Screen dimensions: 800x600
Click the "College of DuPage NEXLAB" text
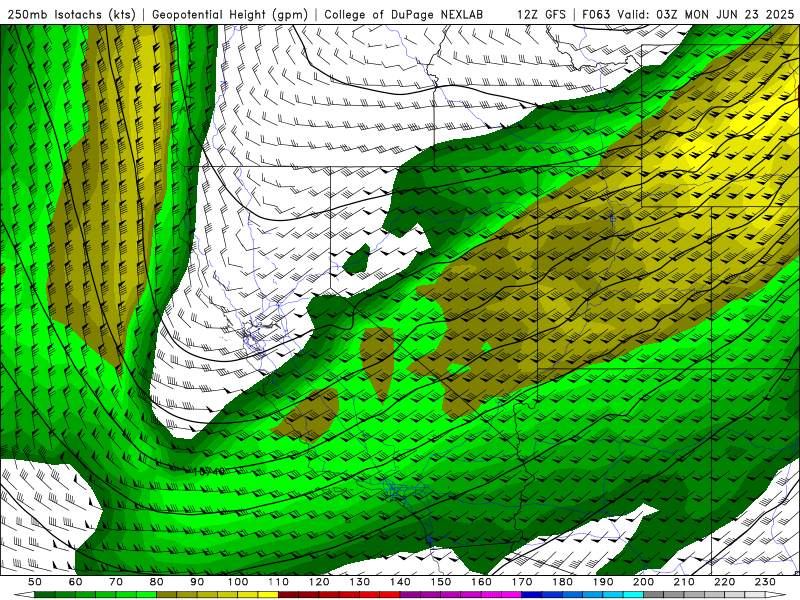point(404,14)
